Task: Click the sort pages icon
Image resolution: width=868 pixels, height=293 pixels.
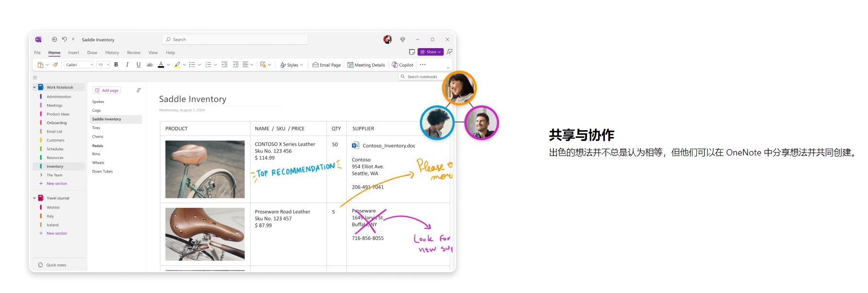Action: pos(138,90)
